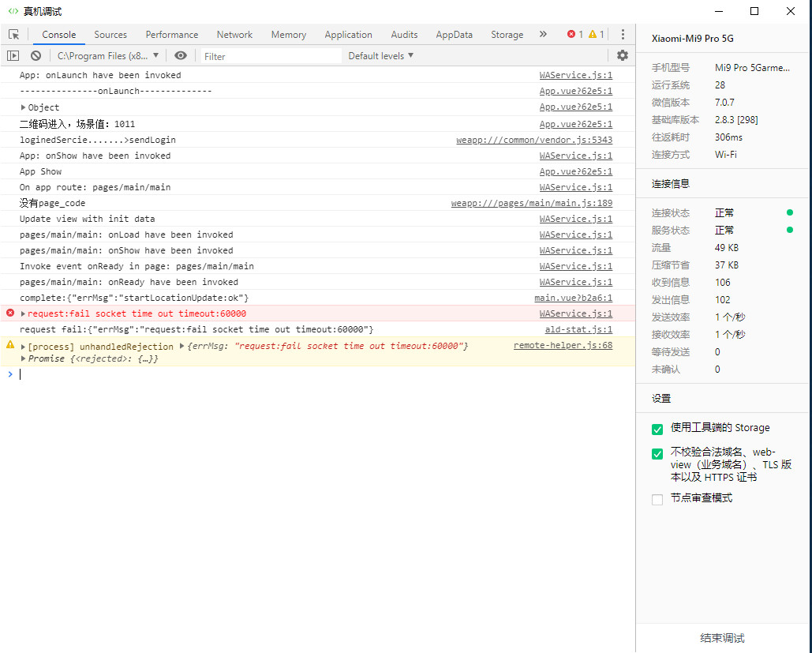The image size is (812, 653).
Task: Switch to the AppData tab
Action: point(454,35)
